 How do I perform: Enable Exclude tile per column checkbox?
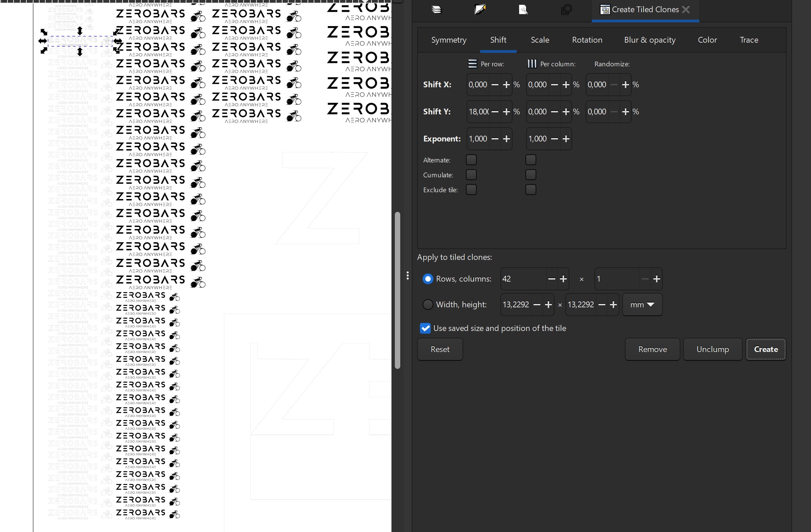531,190
